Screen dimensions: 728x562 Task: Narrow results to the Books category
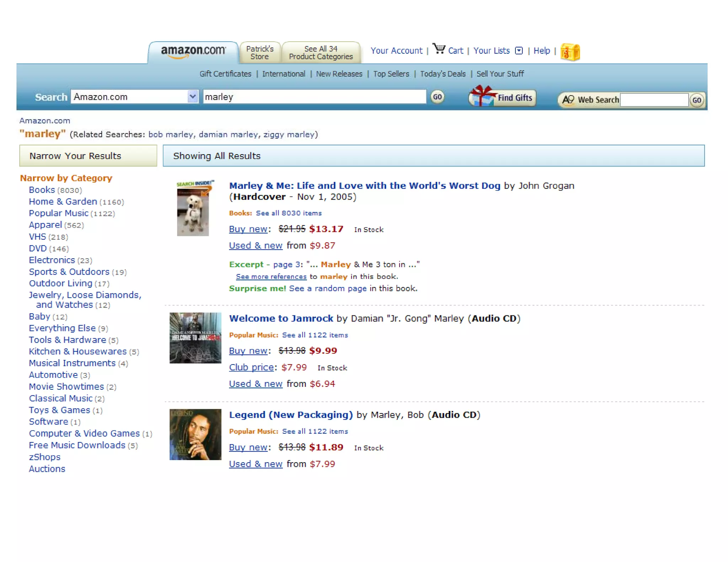(x=42, y=190)
